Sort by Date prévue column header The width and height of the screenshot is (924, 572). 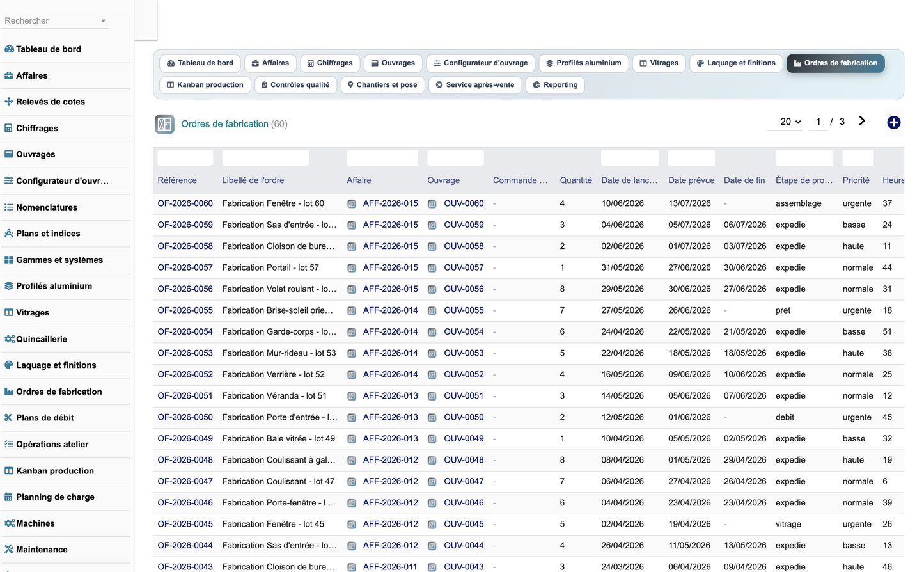(x=691, y=180)
